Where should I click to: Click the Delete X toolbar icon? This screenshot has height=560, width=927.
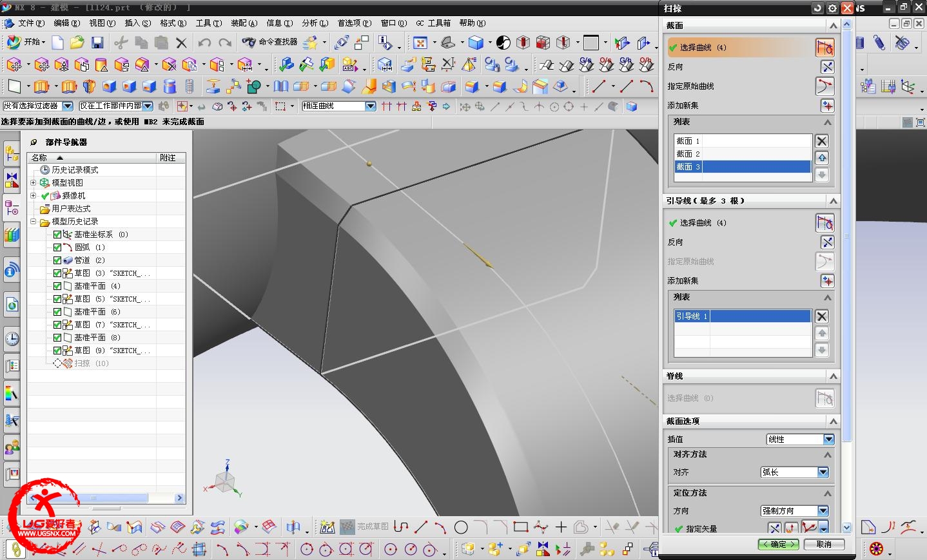pos(181,43)
